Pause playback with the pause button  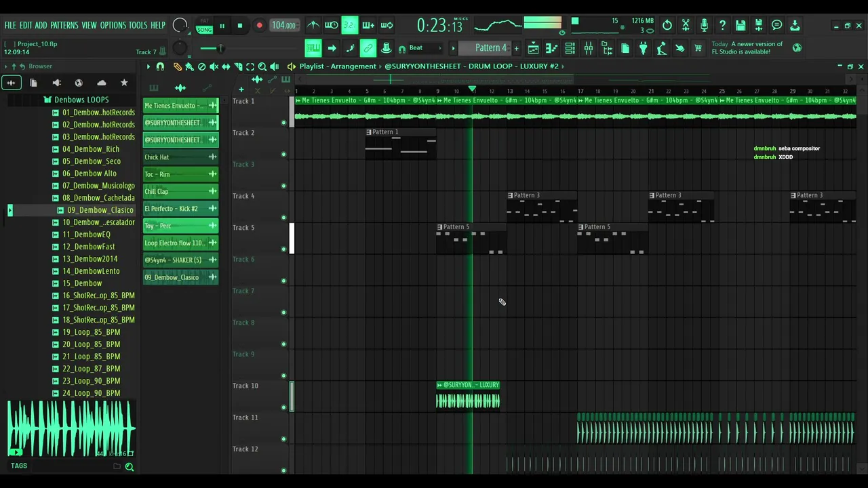click(x=222, y=26)
